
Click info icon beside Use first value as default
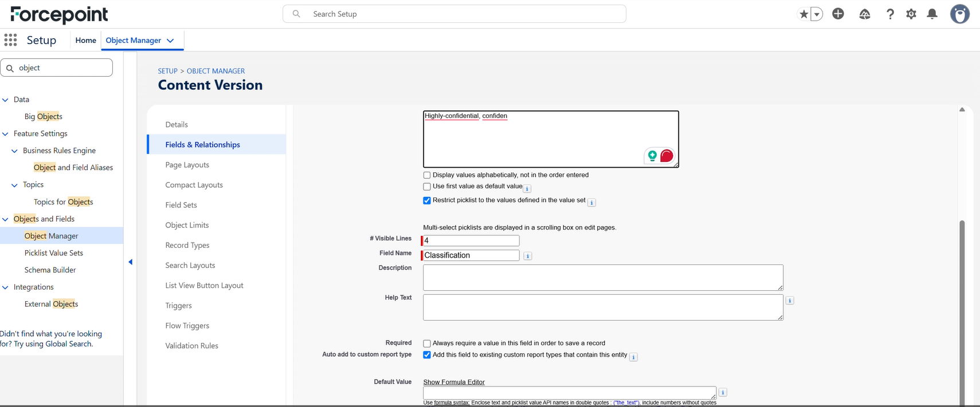coord(527,189)
